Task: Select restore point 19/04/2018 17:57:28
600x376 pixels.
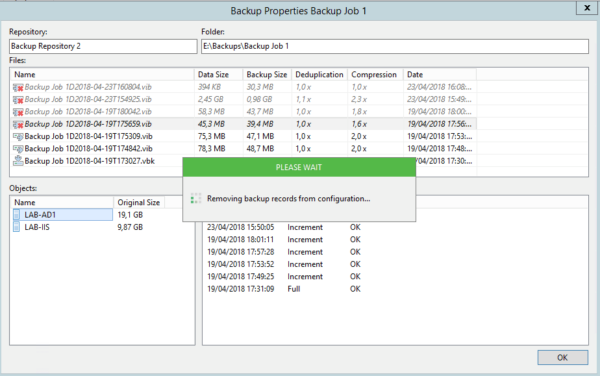Action: tap(241, 252)
